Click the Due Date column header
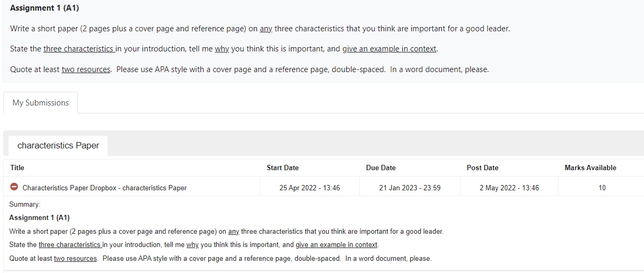The height and width of the screenshot is (273, 644). [x=381, y=168]
